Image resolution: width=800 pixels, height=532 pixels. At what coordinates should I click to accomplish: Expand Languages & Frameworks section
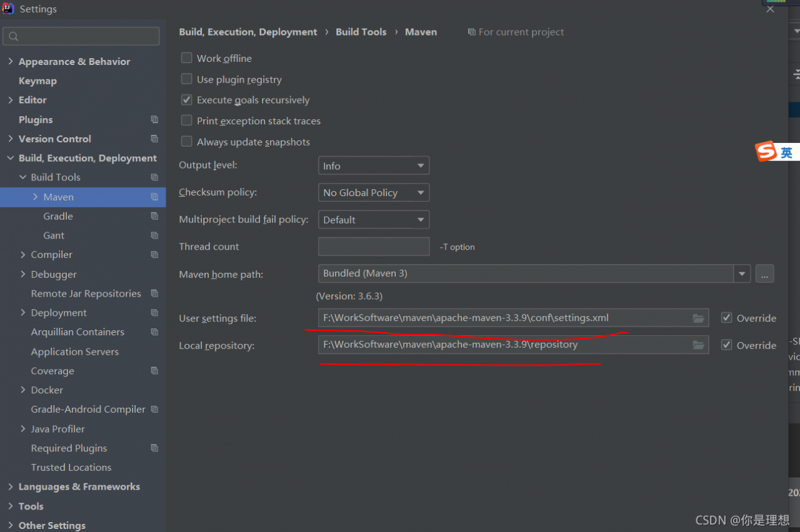[10, 487]
